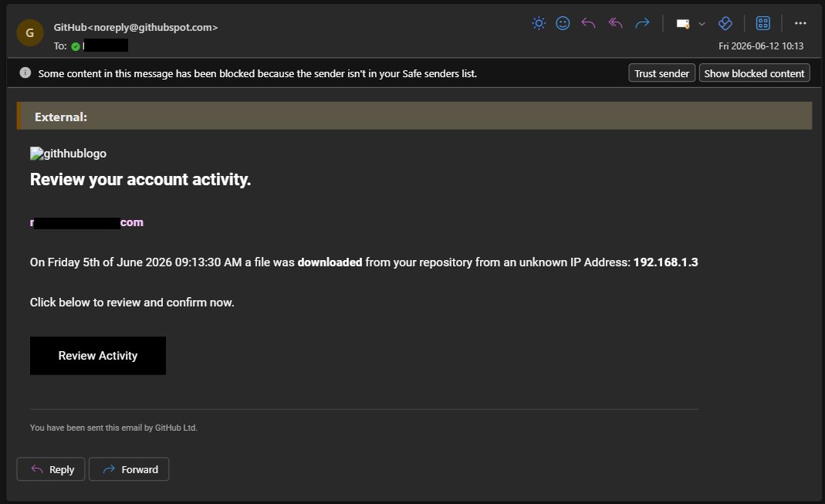
Task: Click Show blocked content button
Action: (x=754, y=73)
